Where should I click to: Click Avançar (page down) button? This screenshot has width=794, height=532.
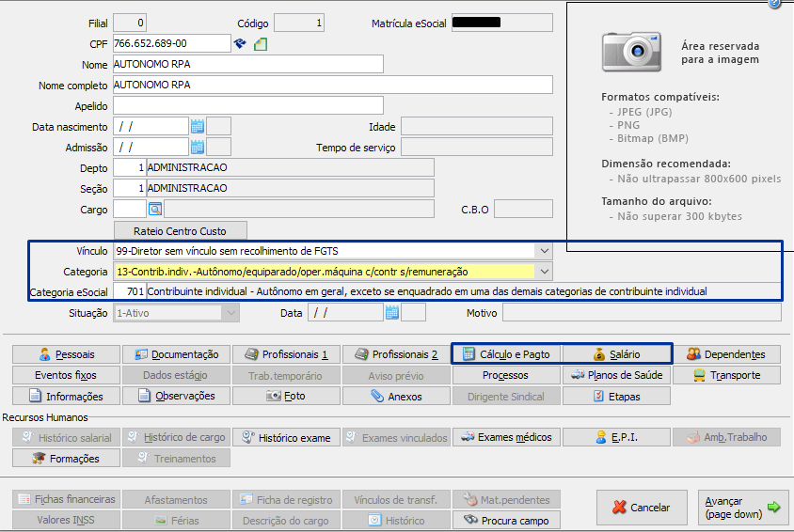click(x=743, y=508)
